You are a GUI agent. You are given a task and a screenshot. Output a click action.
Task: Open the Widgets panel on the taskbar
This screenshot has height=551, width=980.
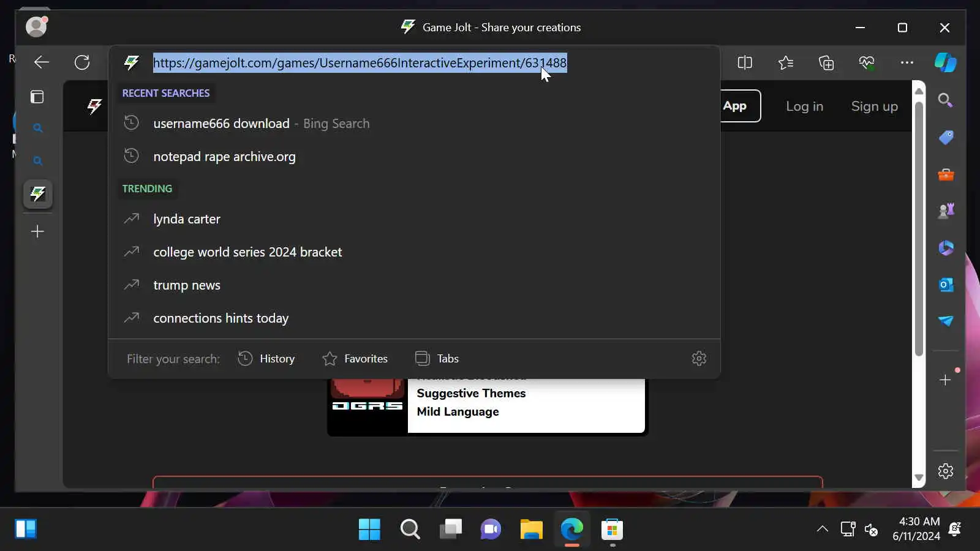pos(26,529)
